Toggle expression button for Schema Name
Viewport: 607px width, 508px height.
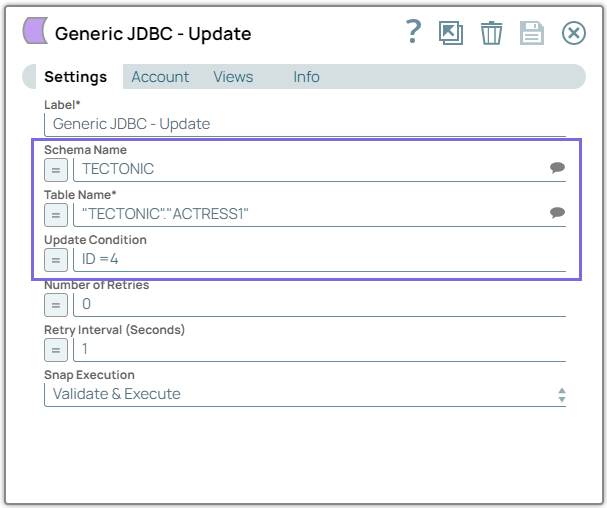pyautogui.click(x=56, y=169)
